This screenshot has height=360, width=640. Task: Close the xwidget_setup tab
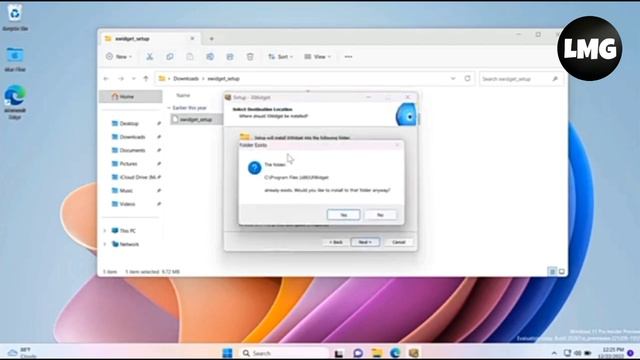pyautogui.click(x=192, y=39)
